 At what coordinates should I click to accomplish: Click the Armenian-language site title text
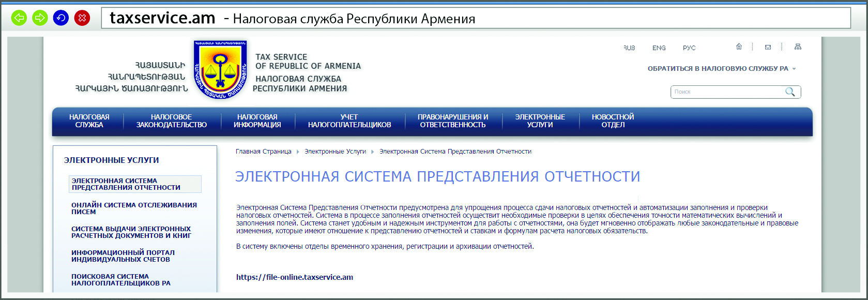point(132,77)
